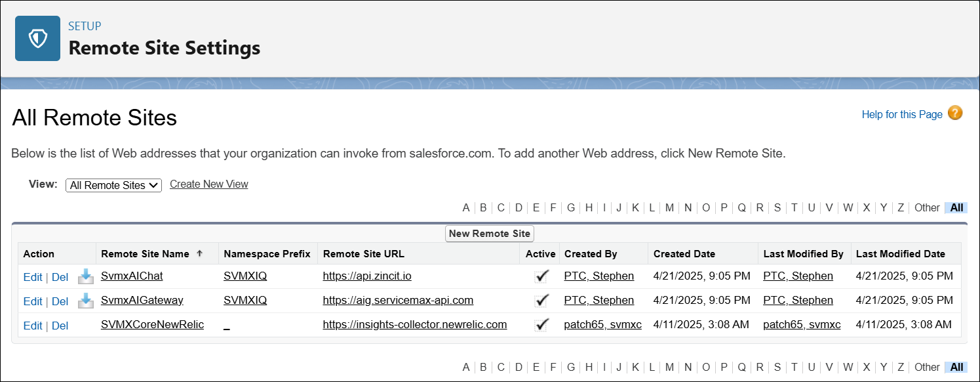Delete the SvmxAIChat remote site

pos(60,277)
